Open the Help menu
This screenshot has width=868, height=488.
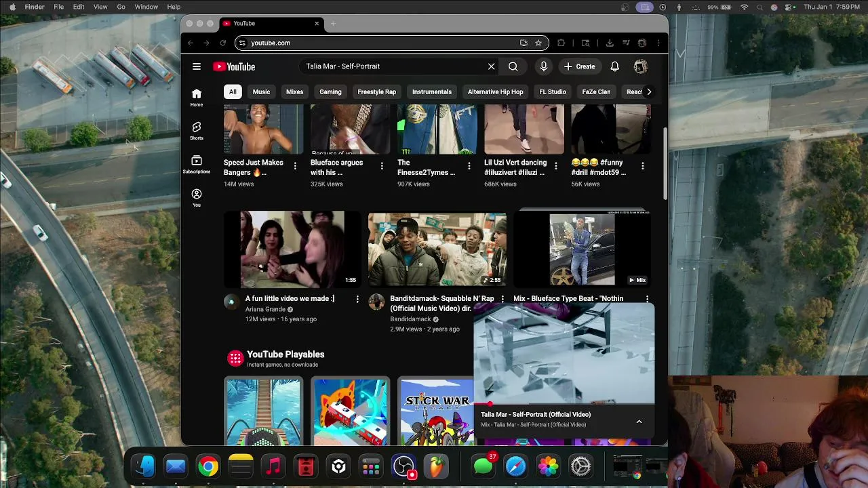pos(174,7)
